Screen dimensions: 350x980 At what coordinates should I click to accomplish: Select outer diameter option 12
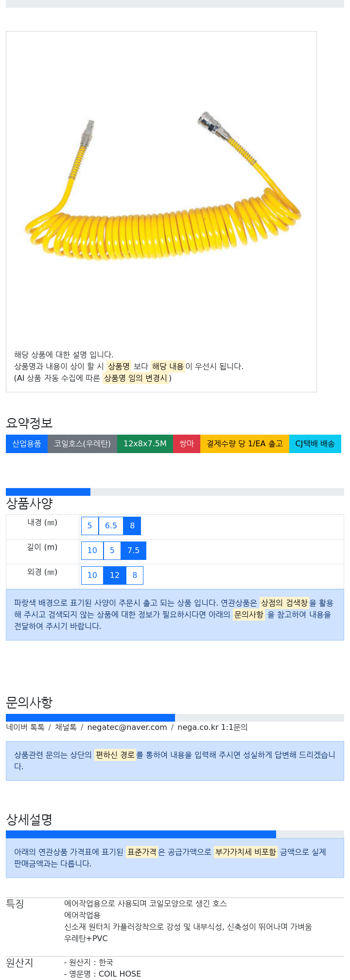click(x=115, y=575)
